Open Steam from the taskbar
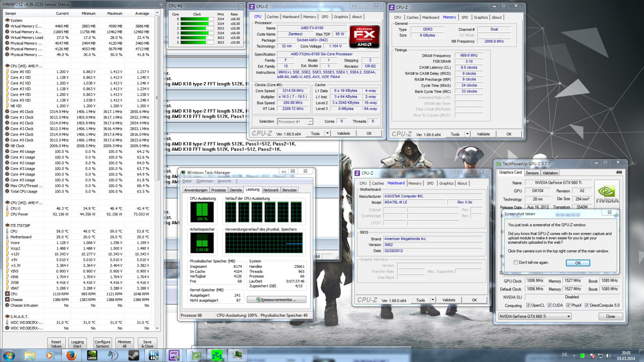The image size is (644, 362). click(x=134, y=355)
